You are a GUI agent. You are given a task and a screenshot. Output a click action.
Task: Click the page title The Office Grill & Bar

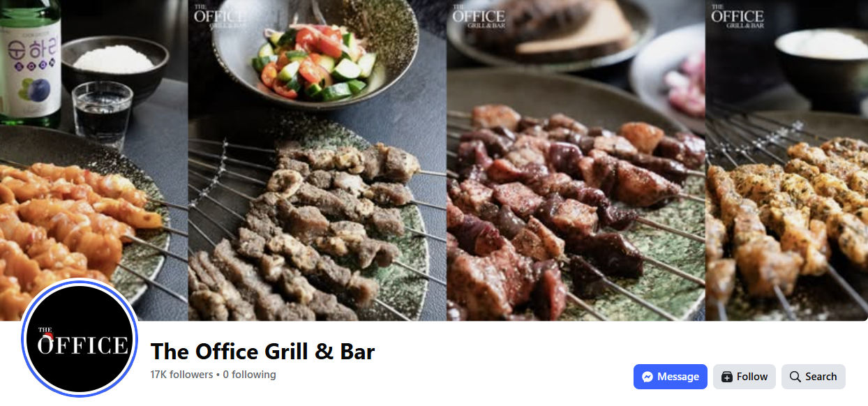tap(263, 351)
